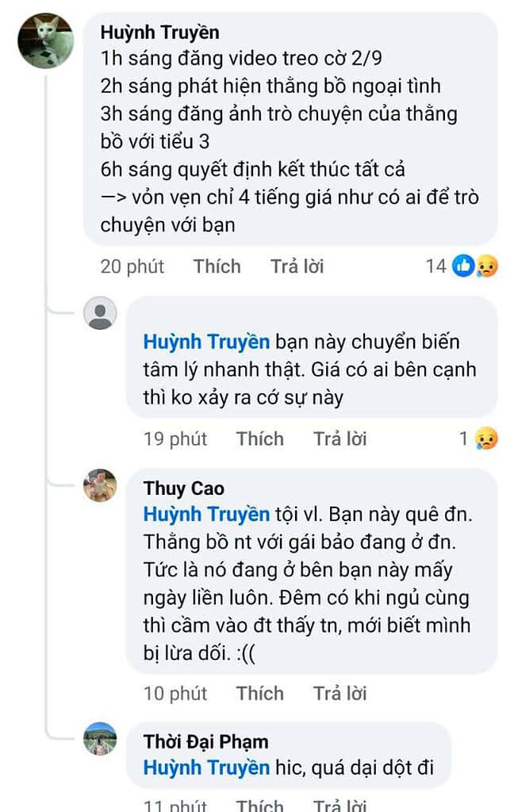
Task: Reply to Thuy Cao's comment
Action: pyautogui.click(x=339, y=693)
